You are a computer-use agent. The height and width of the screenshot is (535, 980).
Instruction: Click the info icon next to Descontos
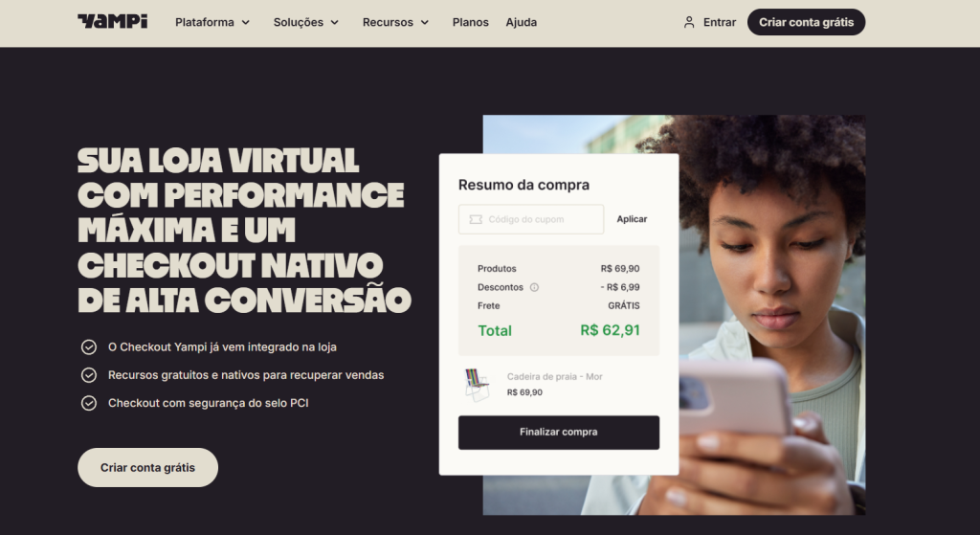(x=534, y=287)
